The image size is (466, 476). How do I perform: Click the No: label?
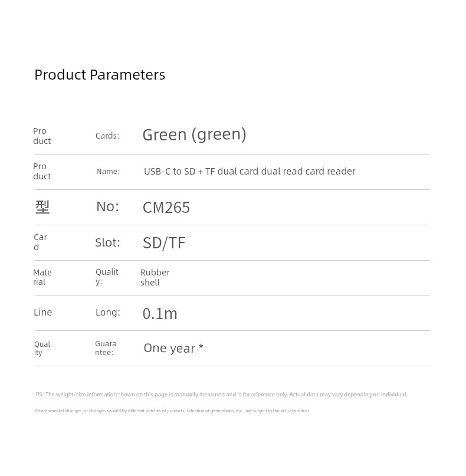pyautogui.click(x=107, y=206)
